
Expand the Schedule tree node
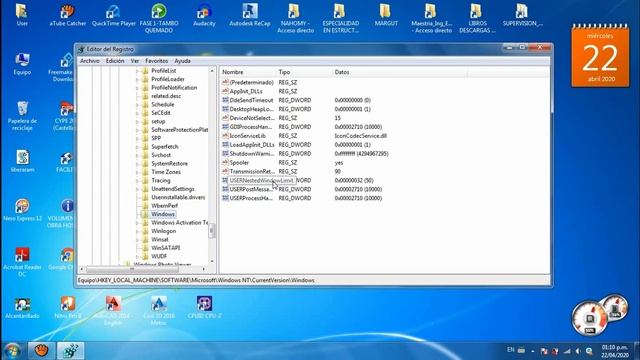137,105
